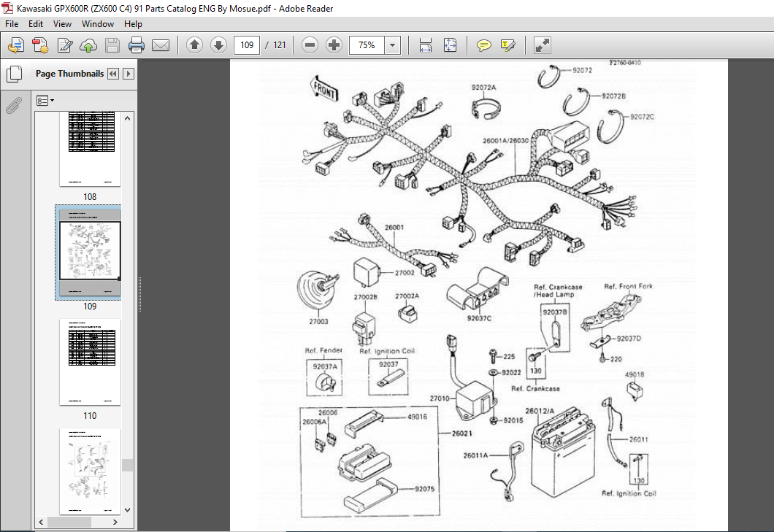Viewport: 774px width, 532px height.
Task: Click thumbnails vertical scrollbar handle
Action: (x=128, y=465)
